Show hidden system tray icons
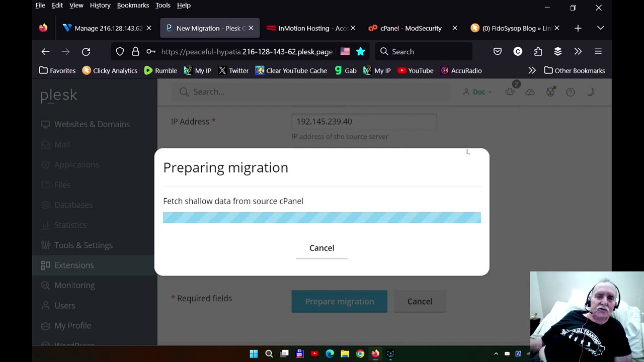 (496, 353)
